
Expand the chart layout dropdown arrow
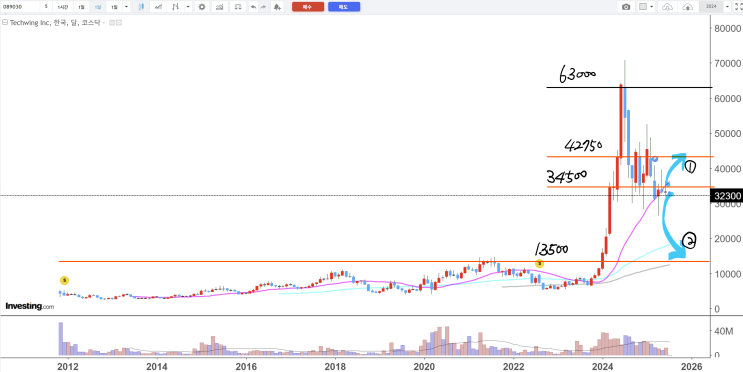(x=652, y=7)
